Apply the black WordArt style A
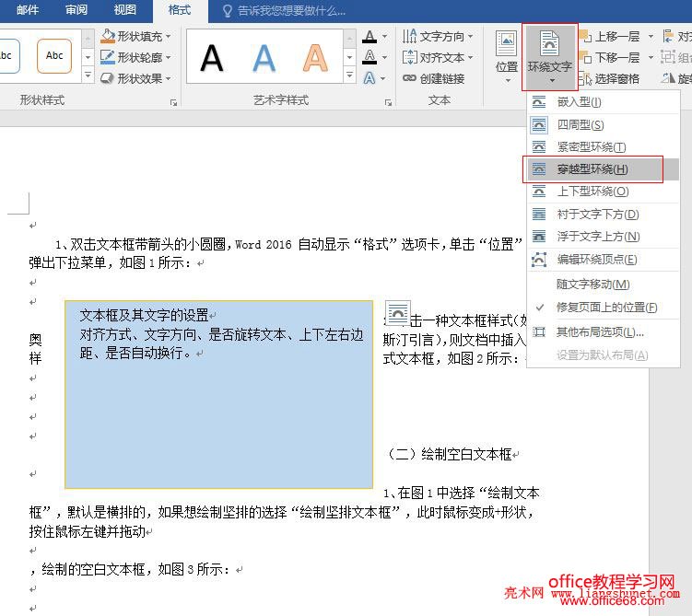Screen dimensions: 692x616 click(212, 58)
